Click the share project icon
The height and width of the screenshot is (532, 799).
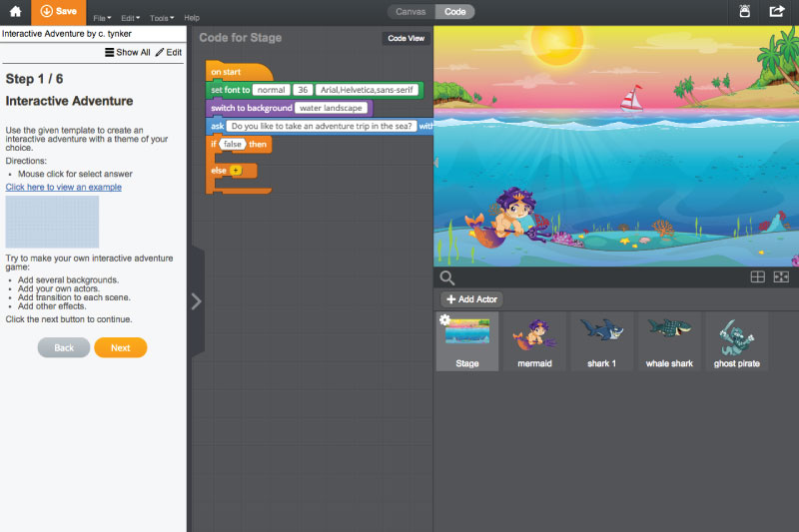click(777, 11)
